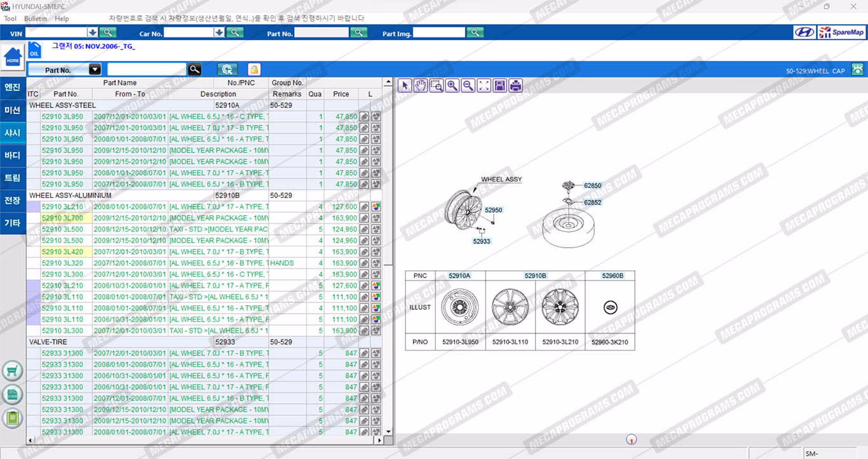The image size is (868, 459).
Task: Save the diagram with the floppy disk icon
Action: [x=499, y=86]
